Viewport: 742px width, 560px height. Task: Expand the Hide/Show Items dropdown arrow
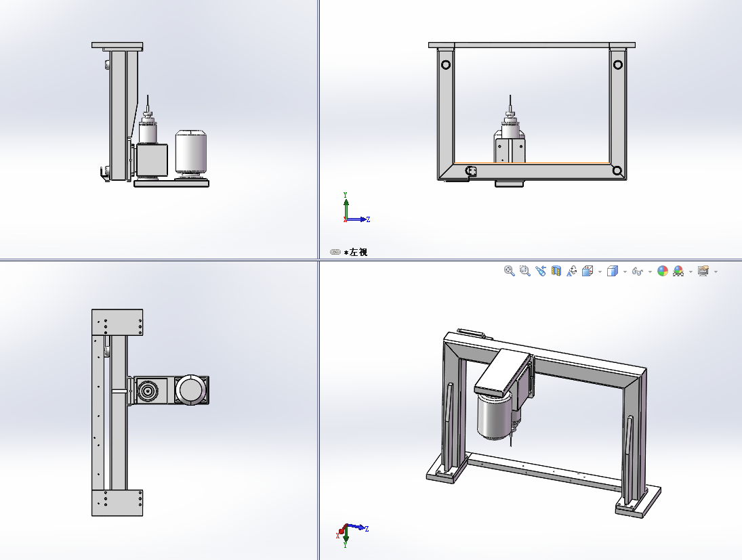[x=650, y=272]
